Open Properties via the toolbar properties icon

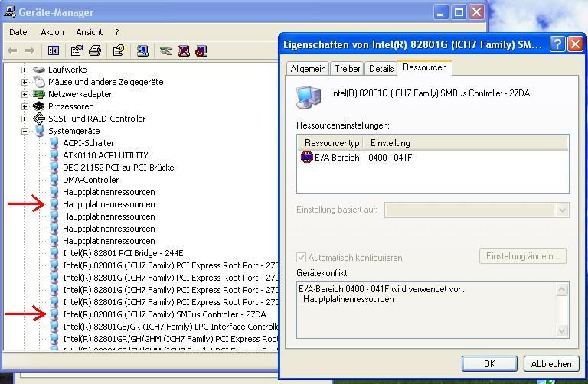[x=77, y=50]
